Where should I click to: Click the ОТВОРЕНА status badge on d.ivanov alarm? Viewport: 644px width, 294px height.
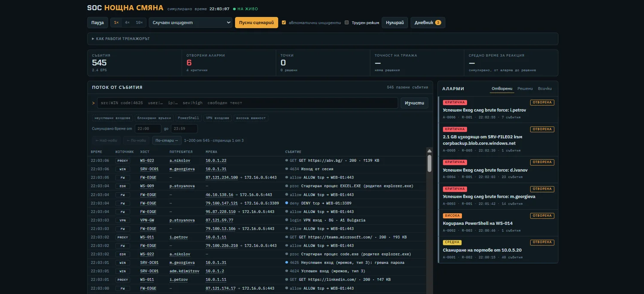tap(542, 162)
